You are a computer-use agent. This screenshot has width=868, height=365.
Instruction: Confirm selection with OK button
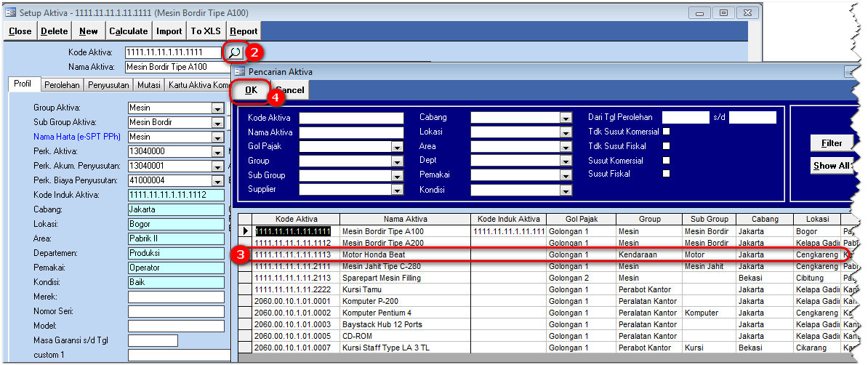251,90
